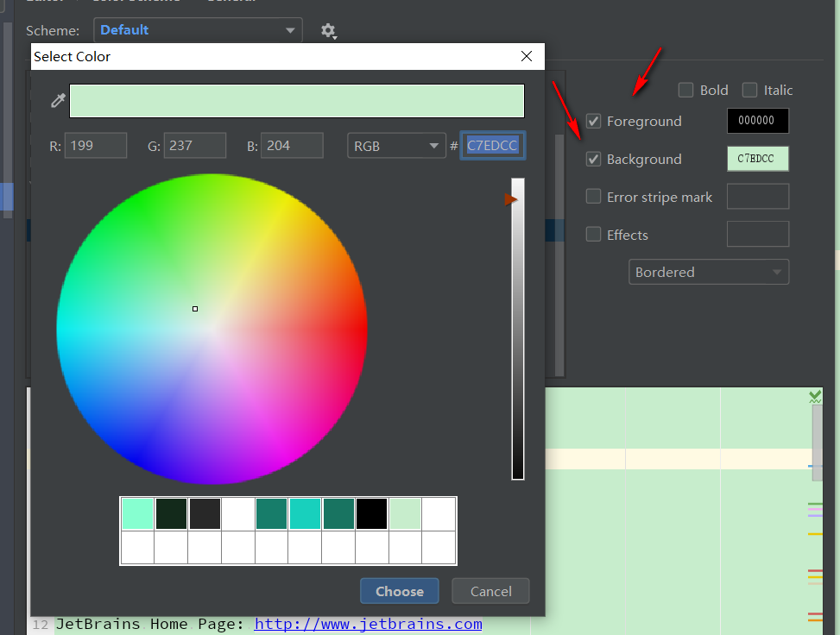Click the eyedropper color picker icon
This screenshot has height=635, width=840.
click(58, 100)
